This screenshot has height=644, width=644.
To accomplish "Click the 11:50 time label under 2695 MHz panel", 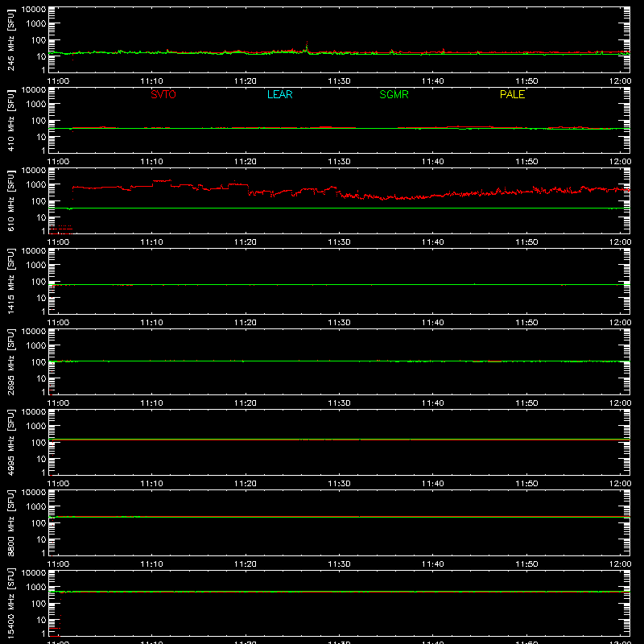I will [x=526, y=403].
